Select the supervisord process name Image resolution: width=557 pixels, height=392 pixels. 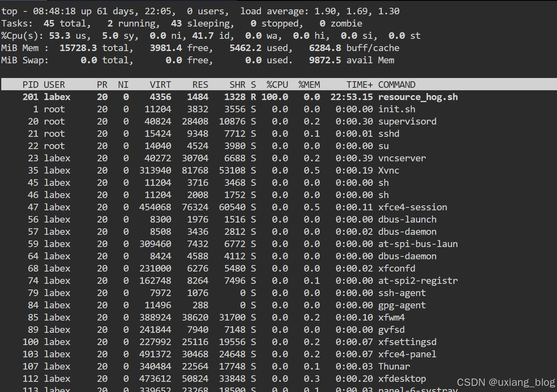pyautogui.click(x=408, y=122)
